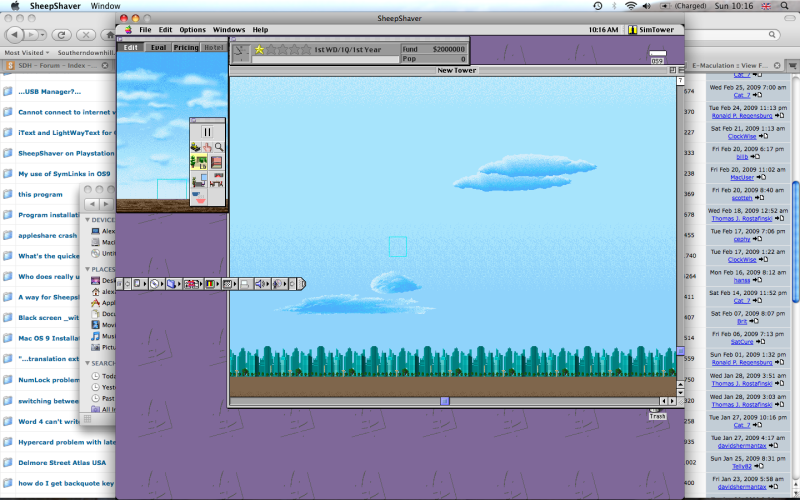Collapse the Control Strip end tab
Image resolution: width=800 pixels, height=500 pixels.
[x=302, y=284]
